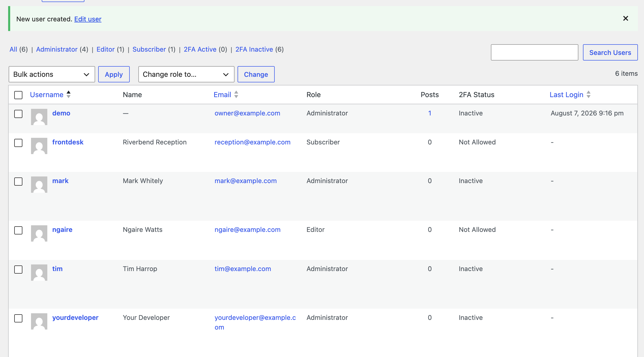Select the demo user checkbox
Viewport: 644px width, 357px height.
[18, 114]
